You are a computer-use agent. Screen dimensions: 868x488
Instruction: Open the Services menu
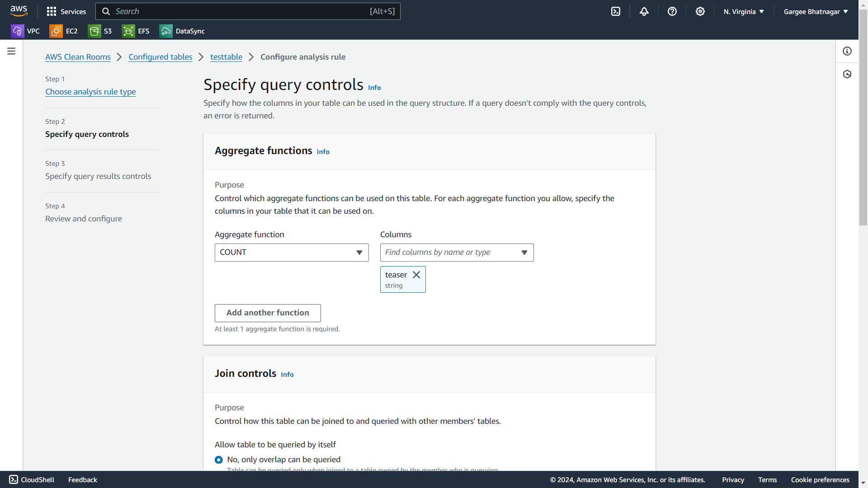coord(66,11)
